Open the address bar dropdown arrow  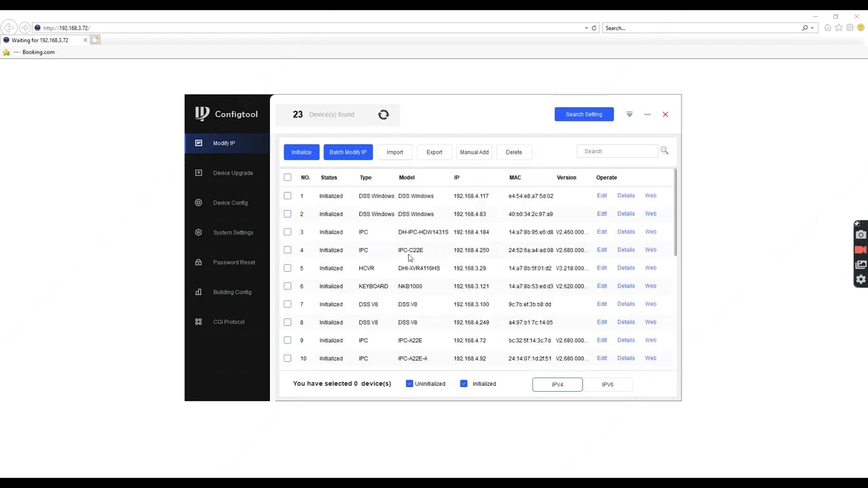pyautogui.click(x=587, y=28)
